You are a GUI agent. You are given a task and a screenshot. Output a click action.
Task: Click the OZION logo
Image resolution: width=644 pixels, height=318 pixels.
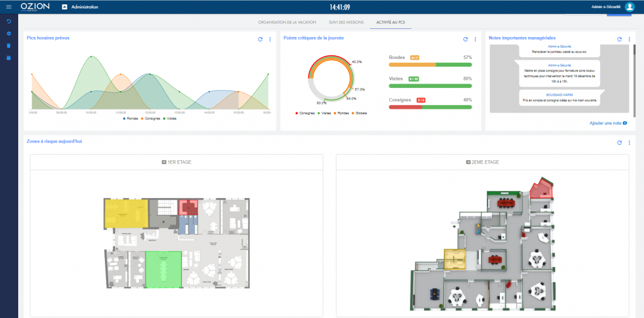click(x=35, y=7)
